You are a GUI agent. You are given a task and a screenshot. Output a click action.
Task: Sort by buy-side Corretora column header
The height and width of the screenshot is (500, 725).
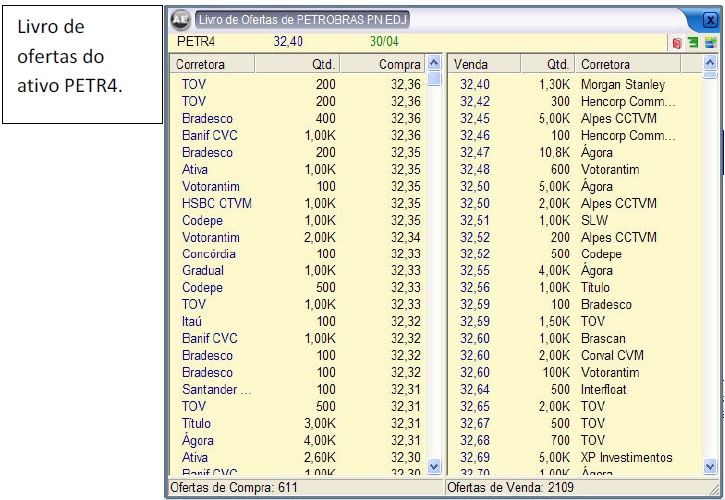pos(213,64)
